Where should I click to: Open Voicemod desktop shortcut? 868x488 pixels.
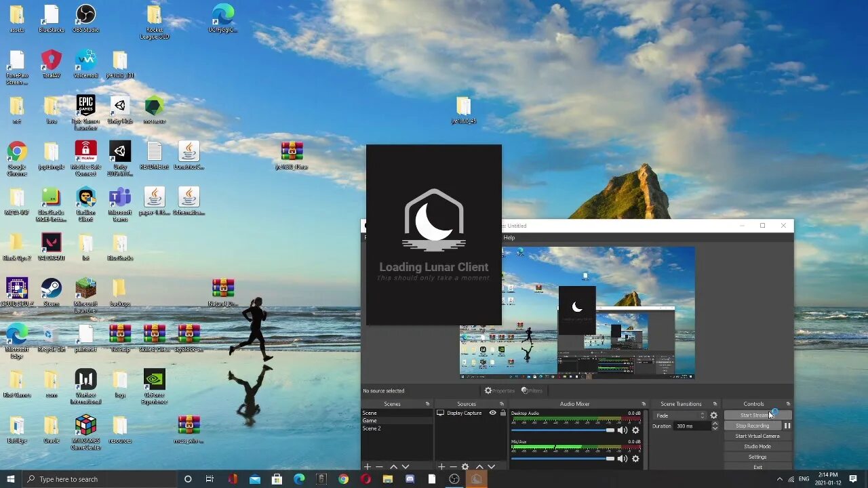(85, 64)
